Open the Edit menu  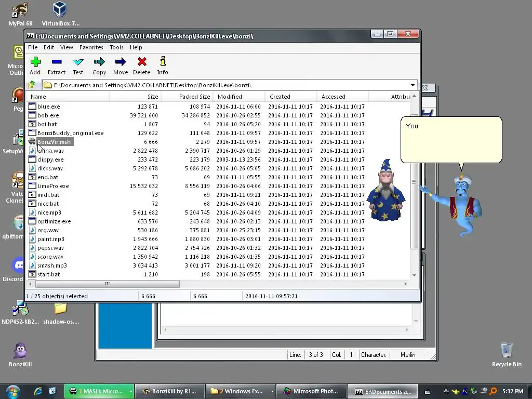[48, 47]
